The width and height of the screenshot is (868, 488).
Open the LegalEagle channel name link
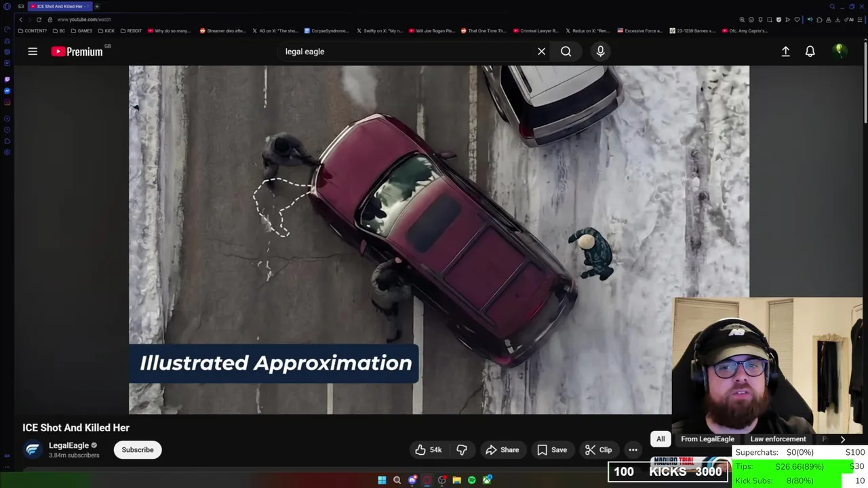68,445
